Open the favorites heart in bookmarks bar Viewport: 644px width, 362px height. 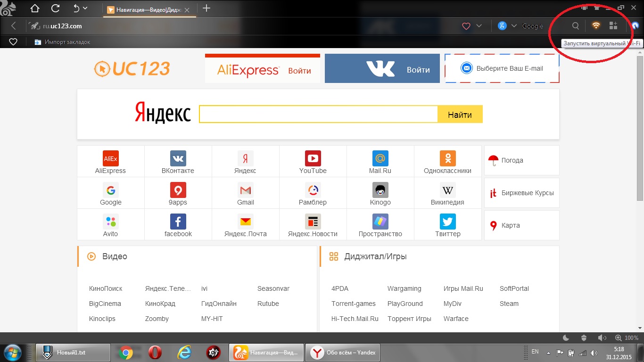coord(13,42)
